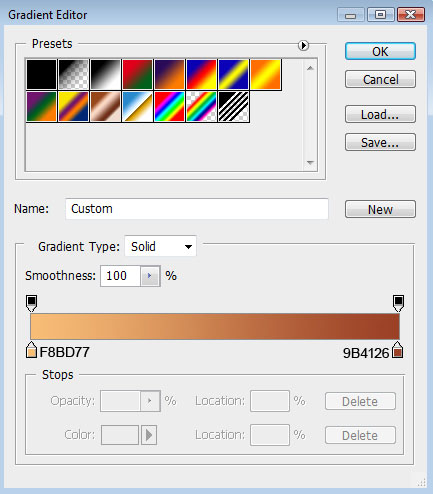This screenshot has height=494, width=433.
Task: Select the Spectrum rainbow gradient preset
Action: click(x=169, y=107)
